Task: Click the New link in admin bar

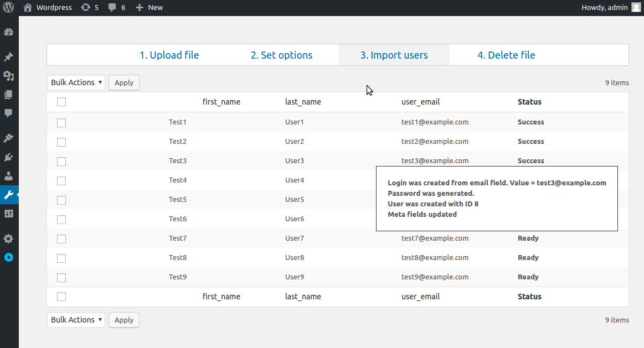Action: point(149,8)
